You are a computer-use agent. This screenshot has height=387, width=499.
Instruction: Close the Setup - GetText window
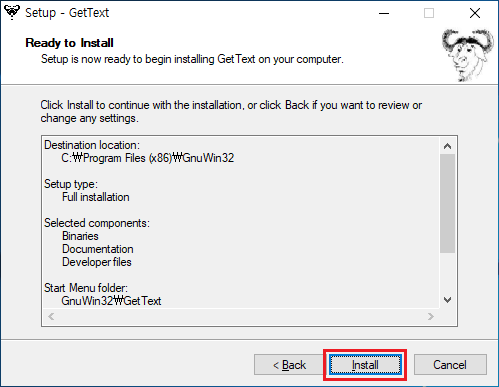475,13
